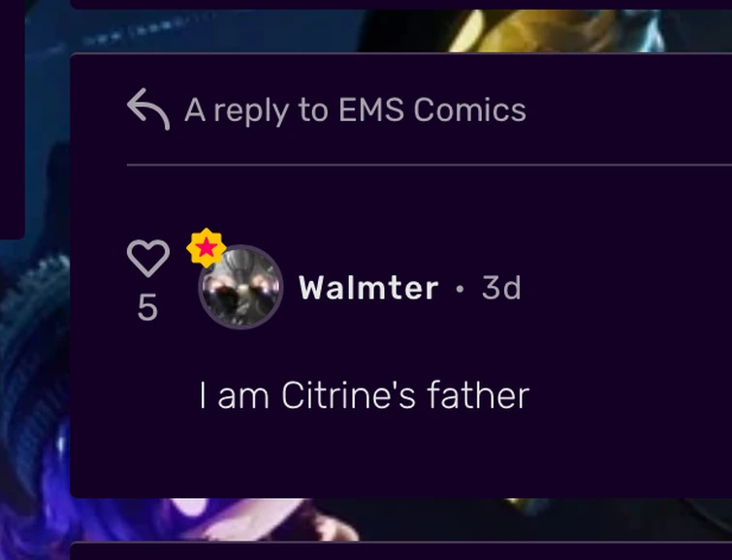Click the yellow star badge on avatar
The image size is (732, 560).
(x=207, y=248)
